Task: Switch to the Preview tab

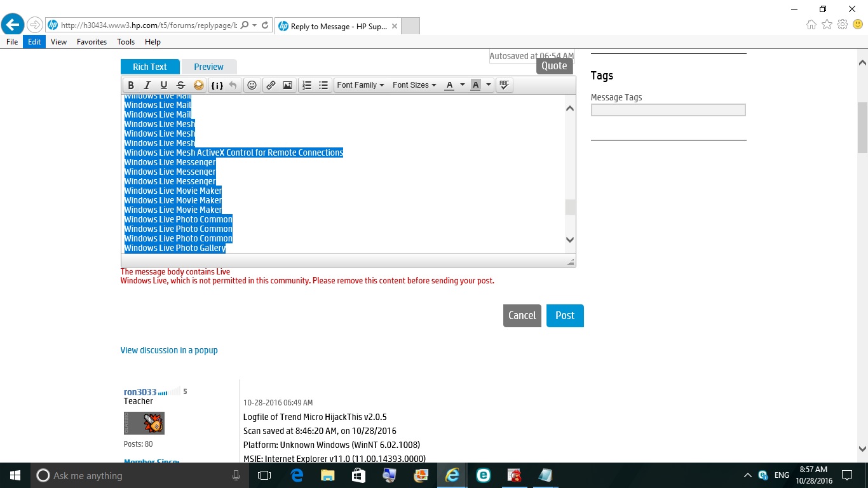Action: point(209,67)
